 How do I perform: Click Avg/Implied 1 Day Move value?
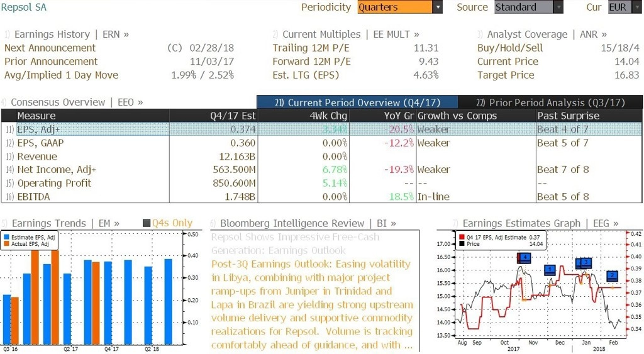coord(203,75)
